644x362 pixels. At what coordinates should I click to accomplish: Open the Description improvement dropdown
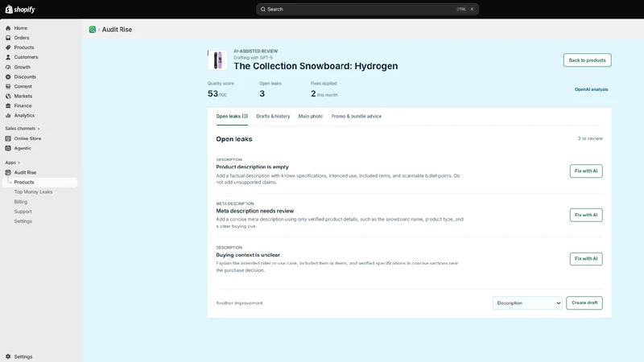coord(527,303)
